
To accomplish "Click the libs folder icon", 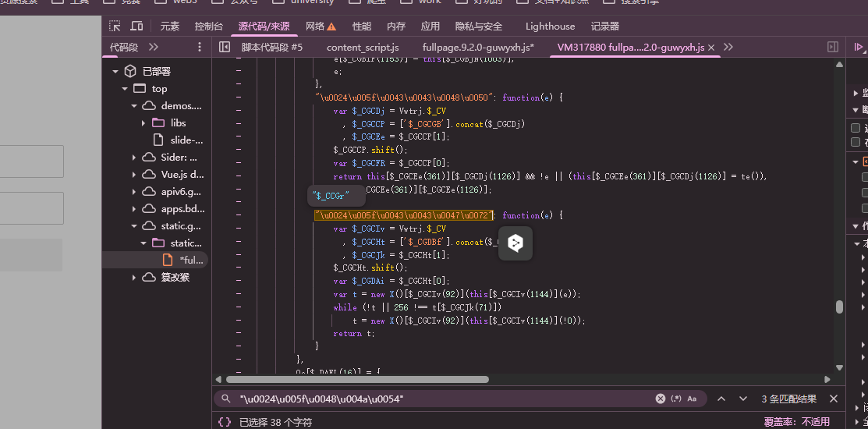I will tap(158, 123).
